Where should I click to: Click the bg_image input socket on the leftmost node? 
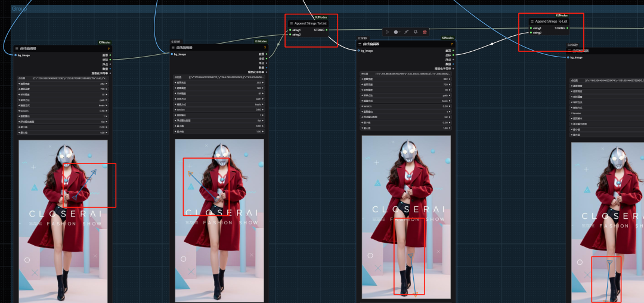(16, 55)
